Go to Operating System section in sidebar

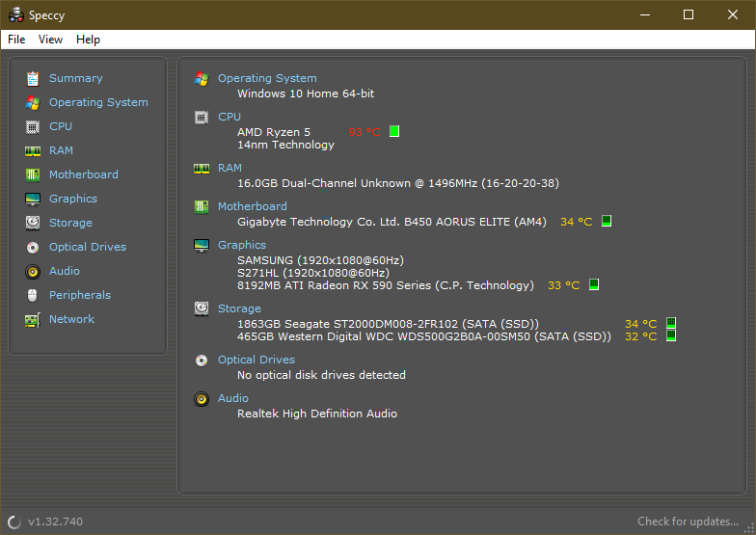[98, 102]
